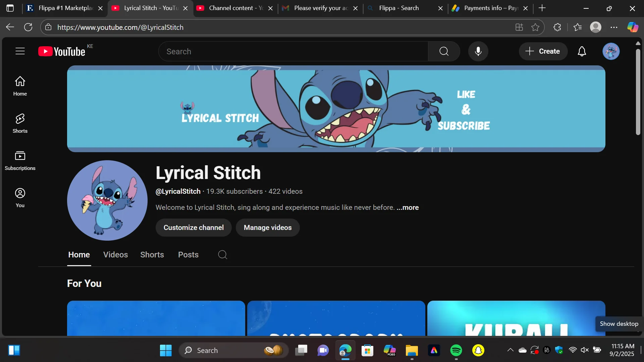644x362 pixels.
Task: Click the Create button
Action: pyautogui.click(x=543, y=51)
